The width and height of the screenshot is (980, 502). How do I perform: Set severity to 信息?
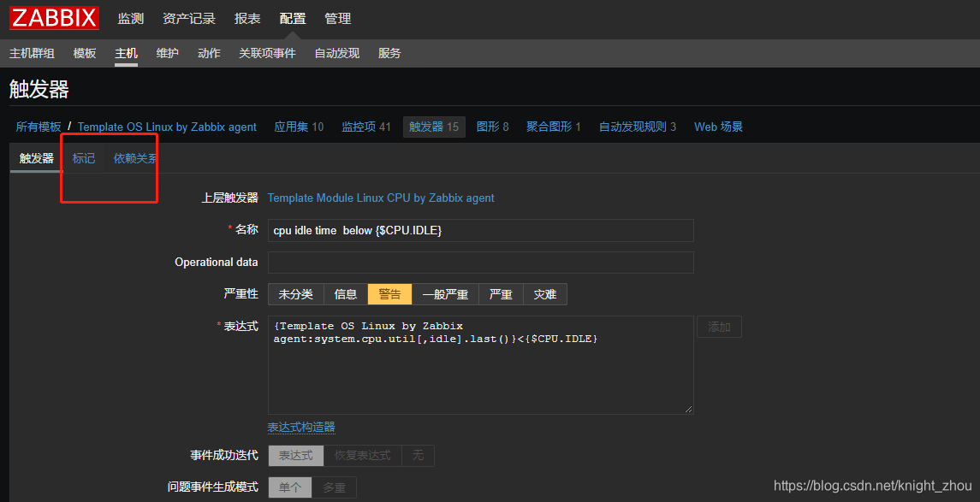pyautogui.click(x=346, y=294)
